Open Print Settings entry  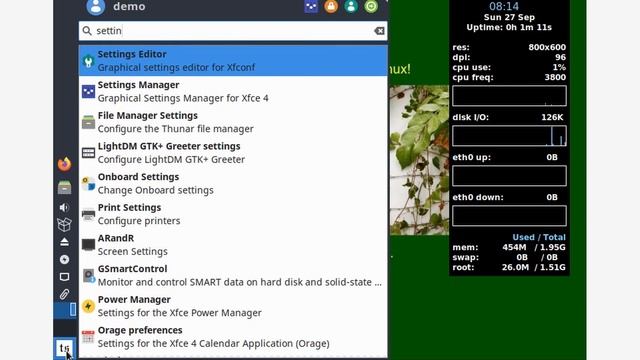coord(233,213)
